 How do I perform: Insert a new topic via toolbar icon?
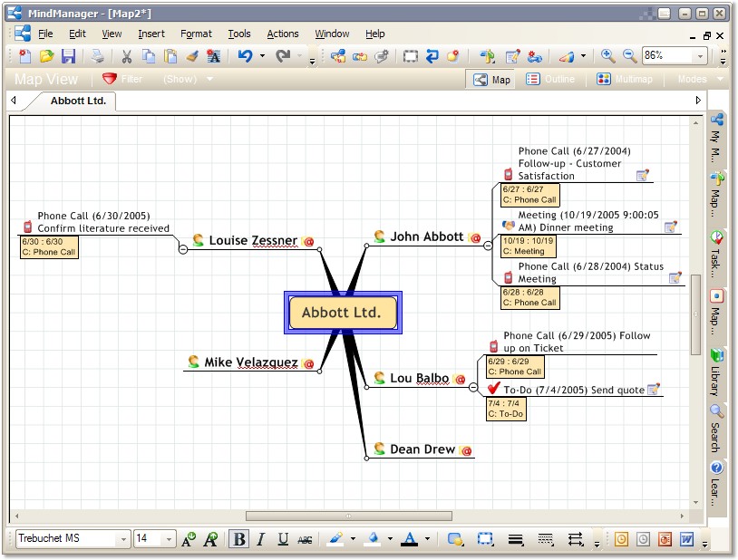click(338, 56)
